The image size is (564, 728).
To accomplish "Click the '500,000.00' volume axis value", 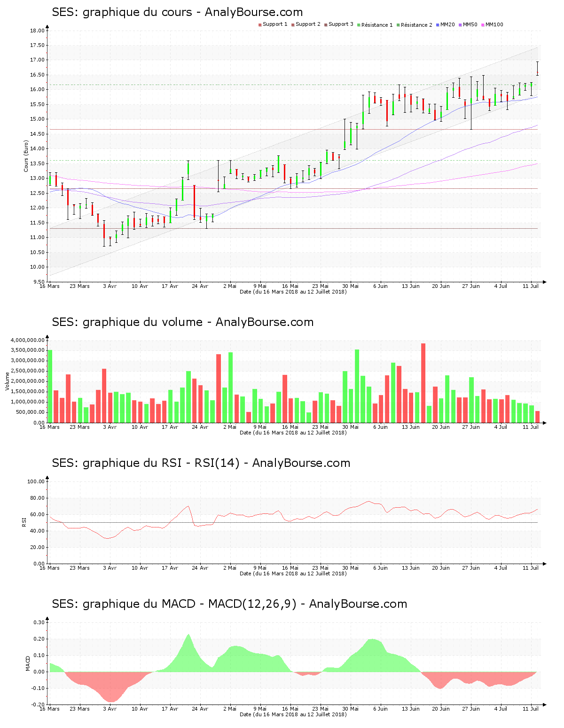I will click(29, 412).
